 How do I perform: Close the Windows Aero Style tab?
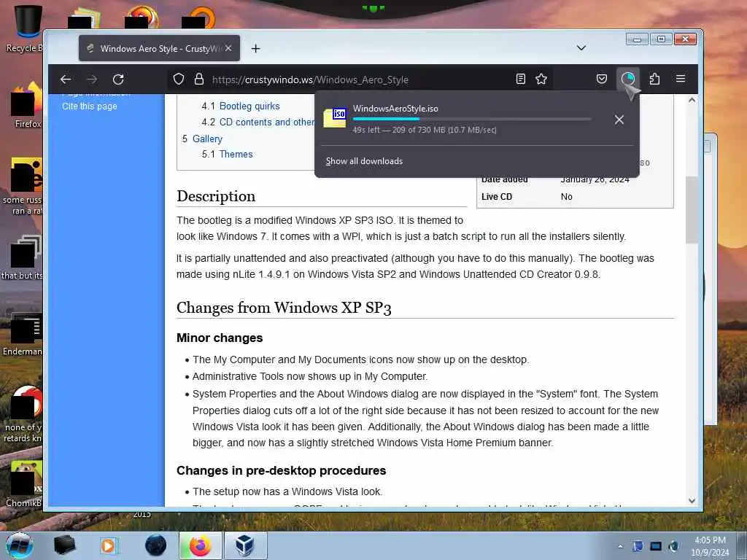[x=228, y=48]
